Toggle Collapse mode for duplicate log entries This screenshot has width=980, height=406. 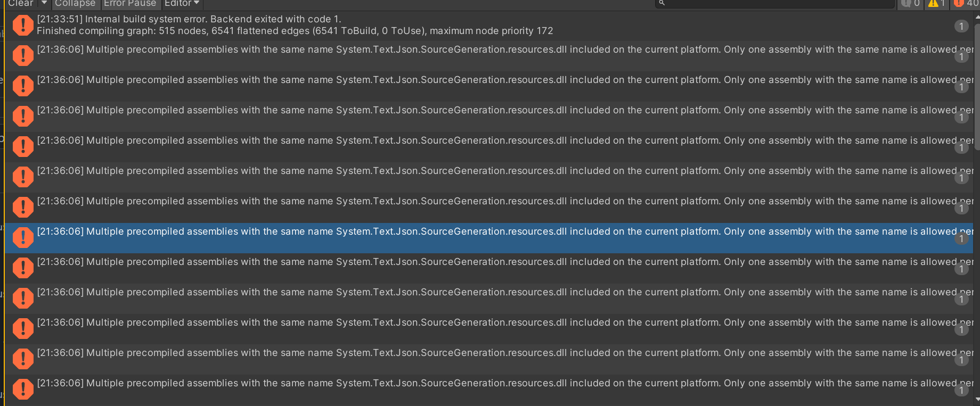(75, 3)
